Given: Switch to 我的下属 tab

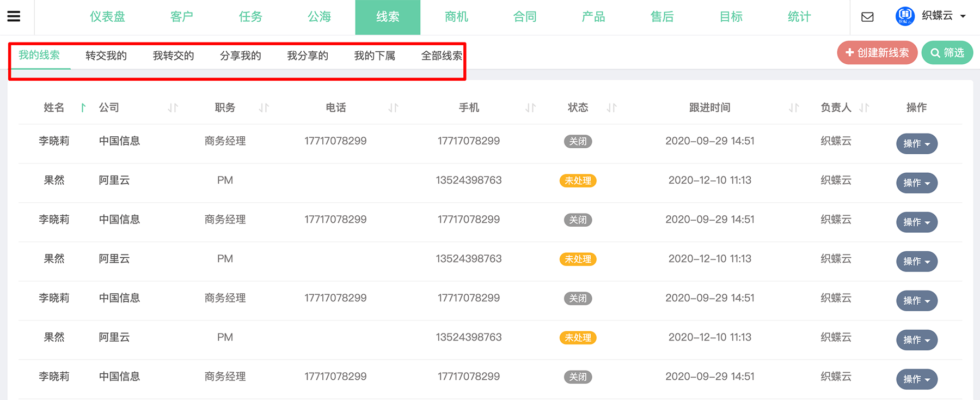Looking at the screenshot, I should pos(375,56).
